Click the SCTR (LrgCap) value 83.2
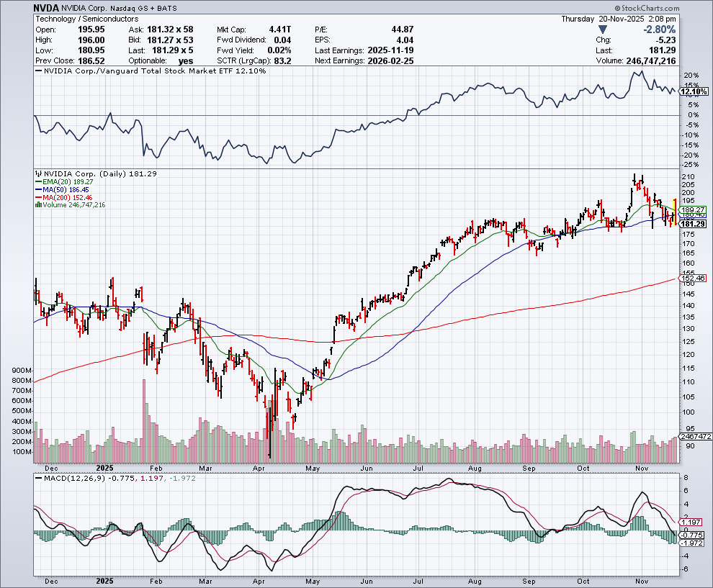Image resolution: width=713 pixels, height=588 pixels. pos(281,61)
